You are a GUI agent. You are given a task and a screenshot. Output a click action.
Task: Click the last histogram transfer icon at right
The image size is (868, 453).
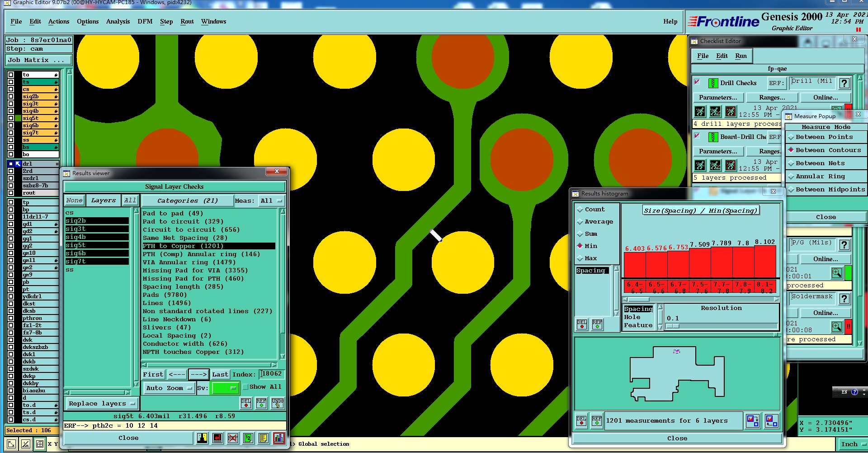(772, 421)
